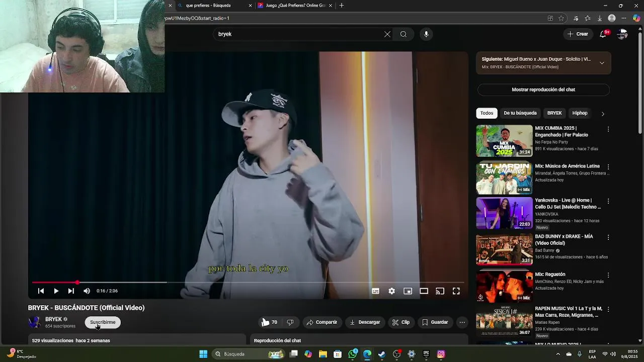The image size is (644, 362).
Task: Seek on the video progress bar
Action: (x=248, y=283)
